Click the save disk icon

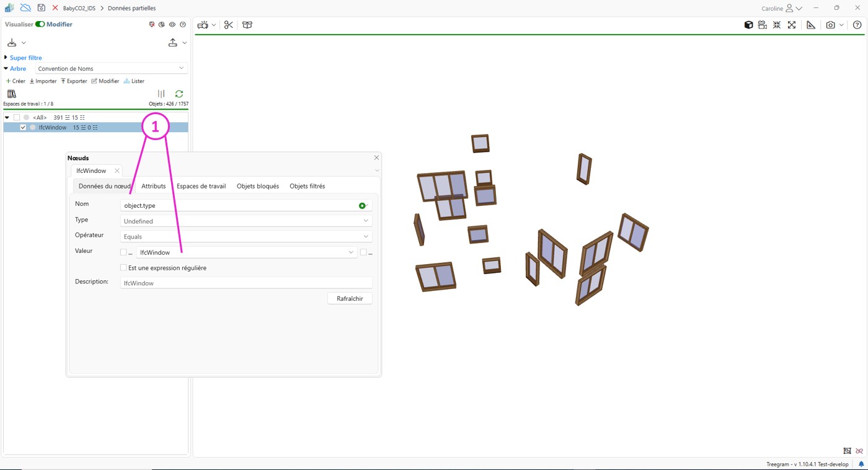point(41,8)
